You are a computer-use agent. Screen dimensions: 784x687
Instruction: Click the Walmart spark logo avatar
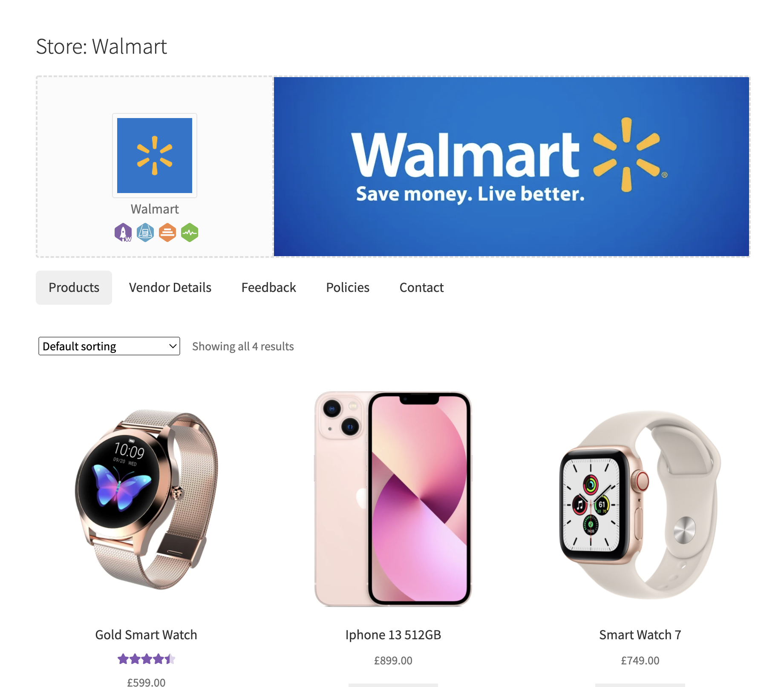pos(155,156)
